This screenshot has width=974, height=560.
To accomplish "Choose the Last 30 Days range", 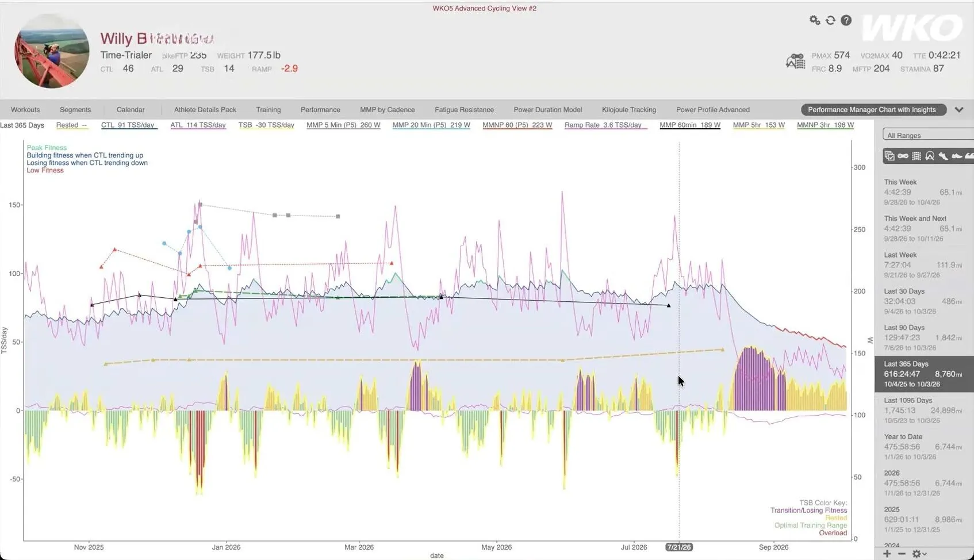I will (x=924, y=301).
